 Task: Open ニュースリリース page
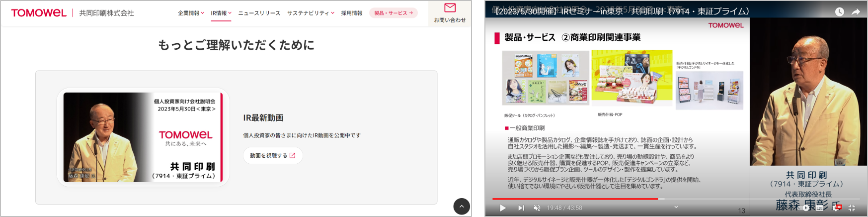point(259,13)
